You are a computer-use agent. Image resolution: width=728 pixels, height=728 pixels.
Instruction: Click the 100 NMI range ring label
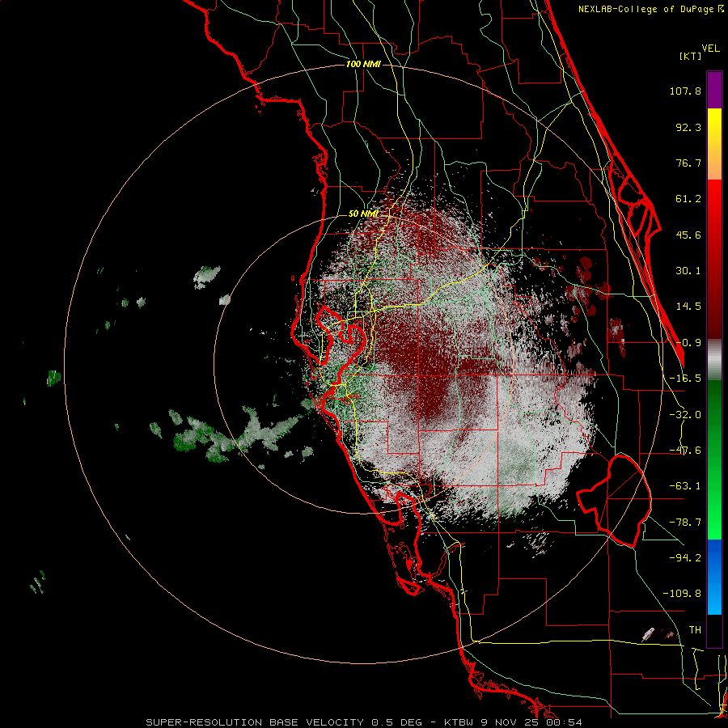[363, 64]
